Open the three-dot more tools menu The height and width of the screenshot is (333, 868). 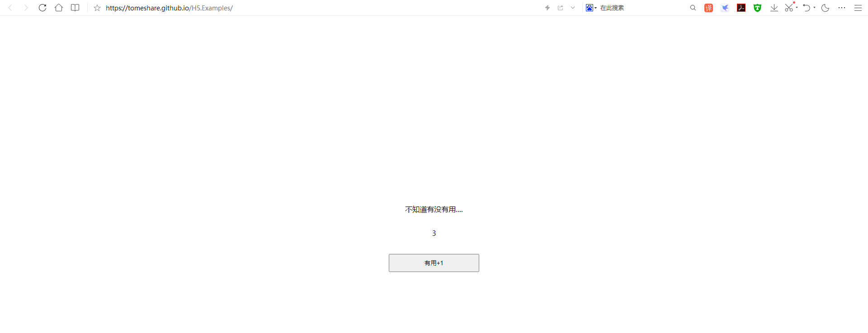[842, 8]
